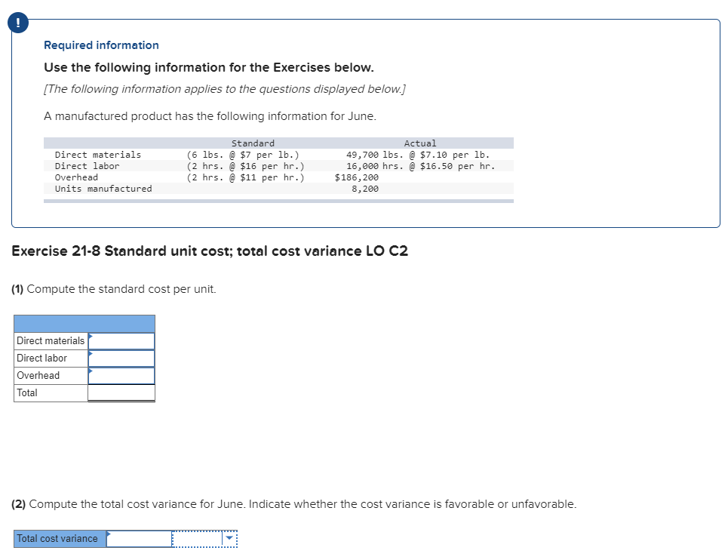Click the dropdown arrow icon in the variance selector
728x560 pixels.
pyautogui.click(x=229, y=539)
